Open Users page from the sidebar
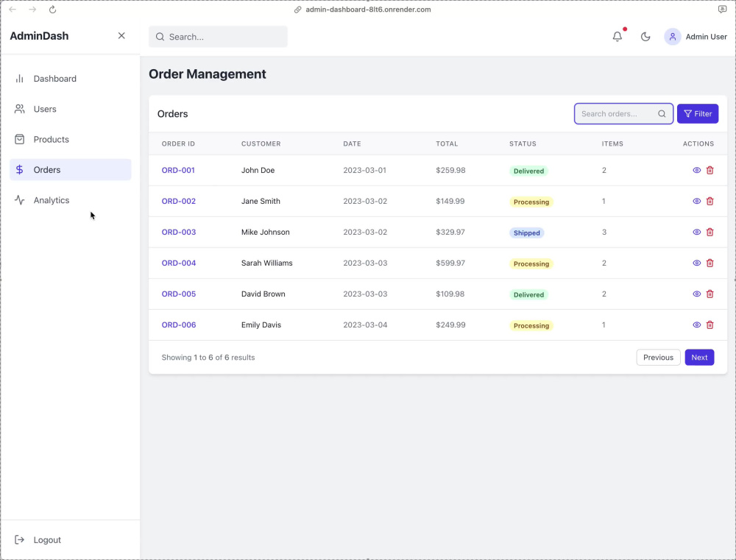 [x=71, y=109]
